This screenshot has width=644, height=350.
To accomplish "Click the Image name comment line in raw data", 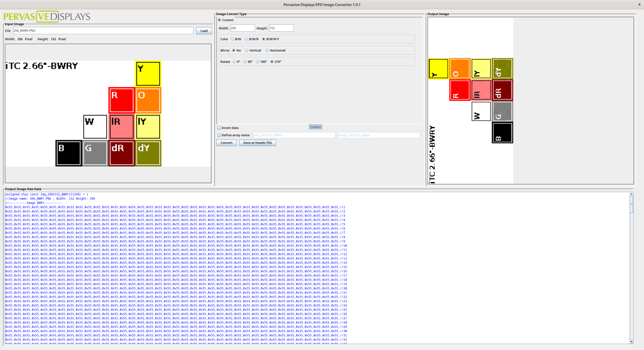I will coord(50,199).
